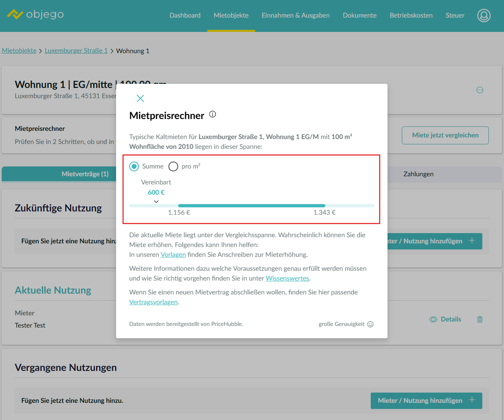Select the pro m² radio button

click(173, 166)
